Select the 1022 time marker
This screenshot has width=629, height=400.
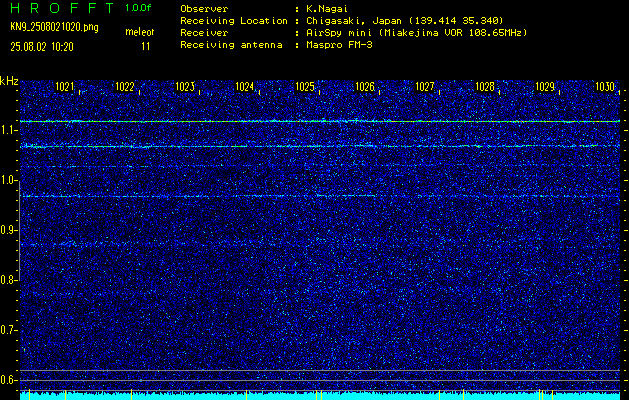[125, 87]
